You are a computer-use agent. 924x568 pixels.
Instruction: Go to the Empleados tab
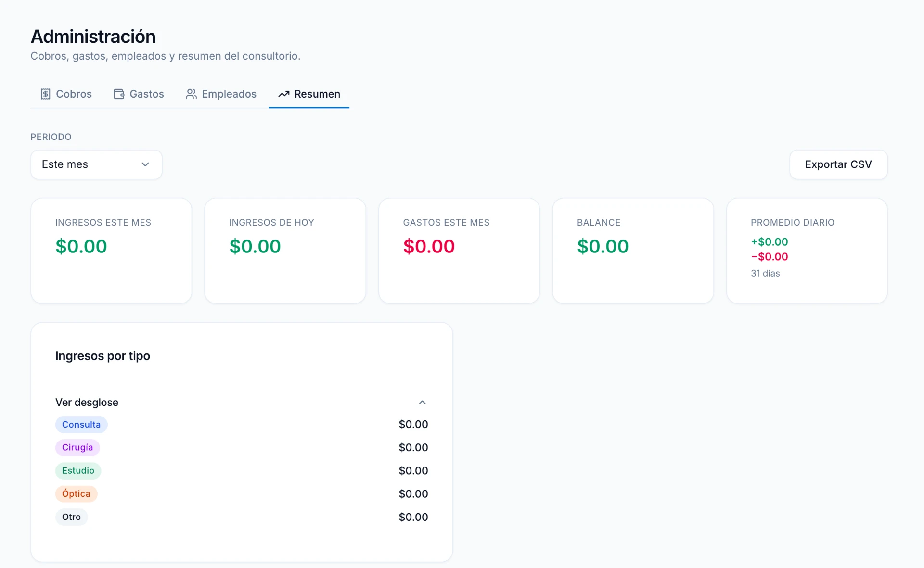(x=221, y=94)
